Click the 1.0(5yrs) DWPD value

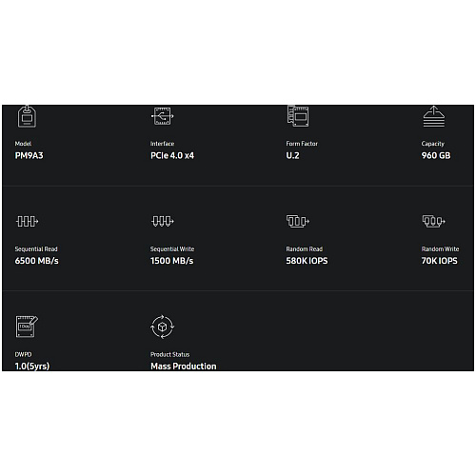32,367
